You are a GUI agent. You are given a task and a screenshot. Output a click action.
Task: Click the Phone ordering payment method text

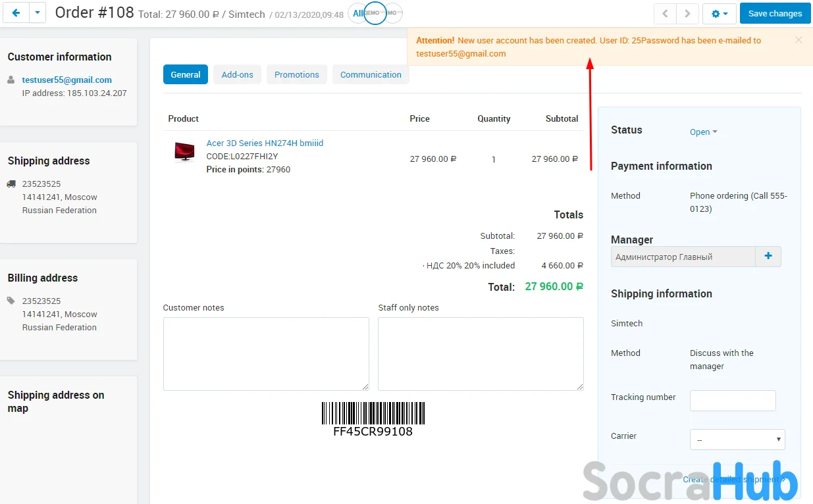click(739, 203)
